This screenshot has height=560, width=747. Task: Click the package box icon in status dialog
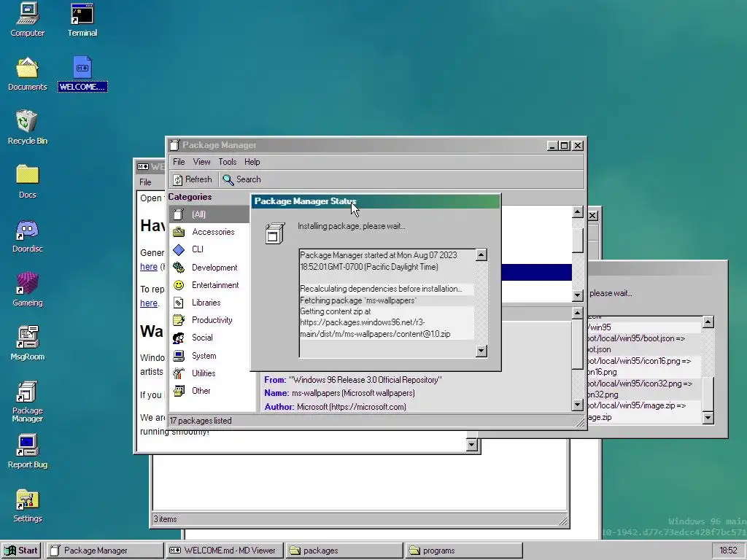coord(275,233)
